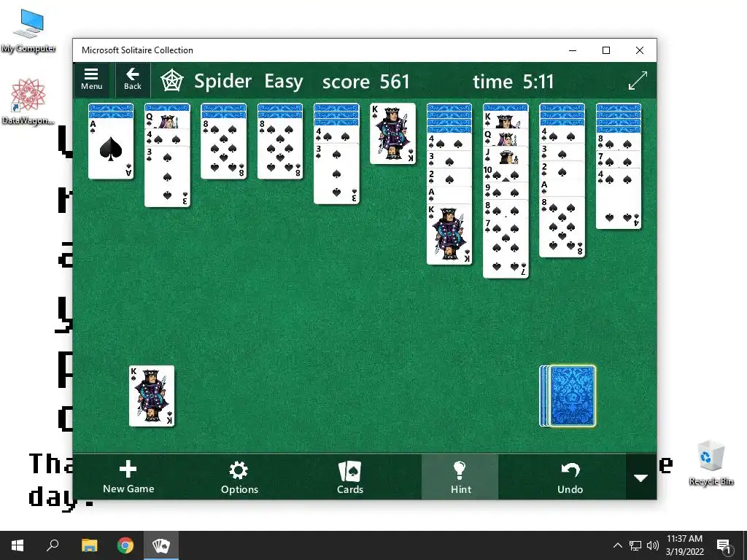Open My Computer desktop icon
747x560 pixels.
point(28,31)
